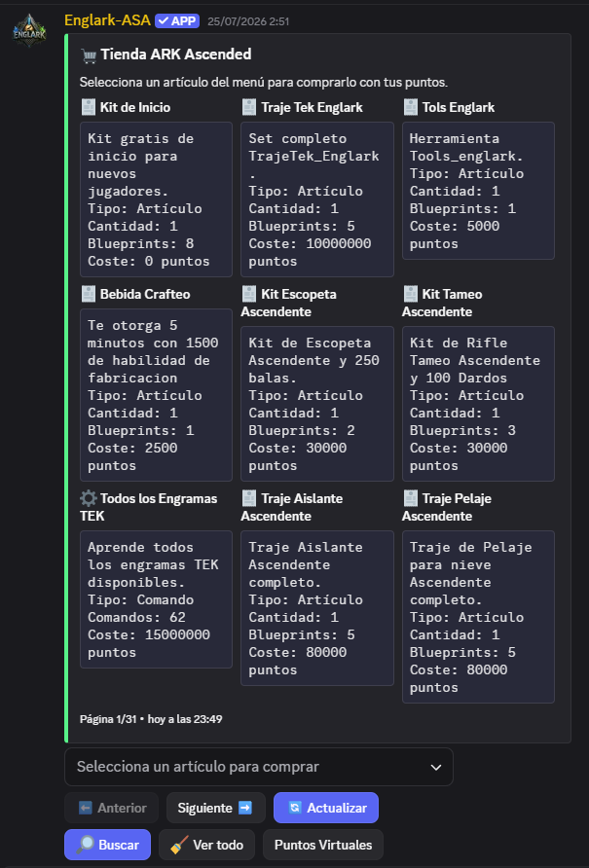Viewport: 589px width, 868px height.
Task: Click the gear icon next to Todos los Engramas TEK
Action: click(88, 498)
